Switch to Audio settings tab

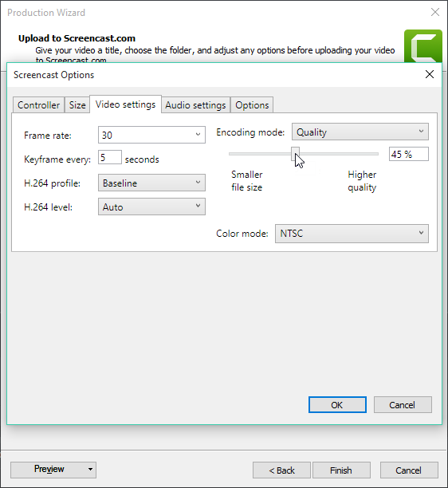point(195,105)
